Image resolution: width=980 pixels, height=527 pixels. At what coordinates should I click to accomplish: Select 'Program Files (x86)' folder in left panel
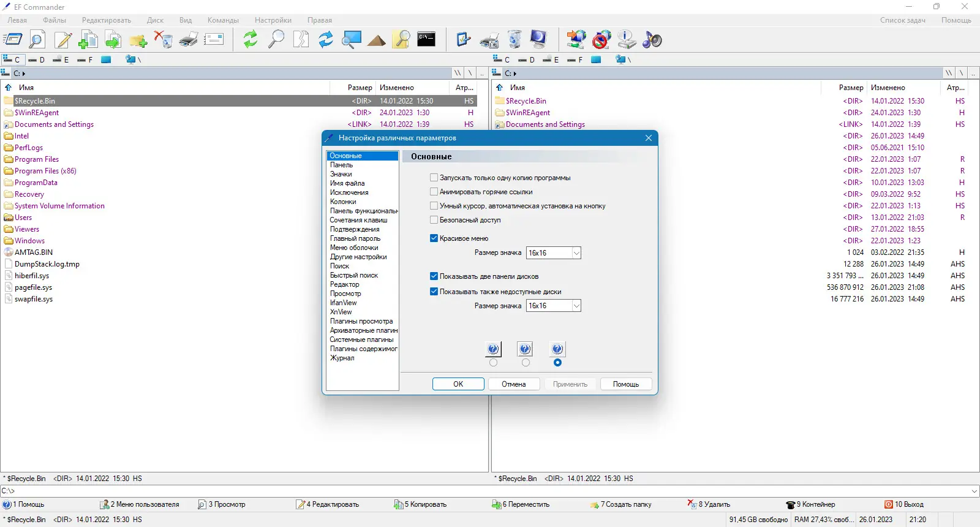tap(45, 171)
